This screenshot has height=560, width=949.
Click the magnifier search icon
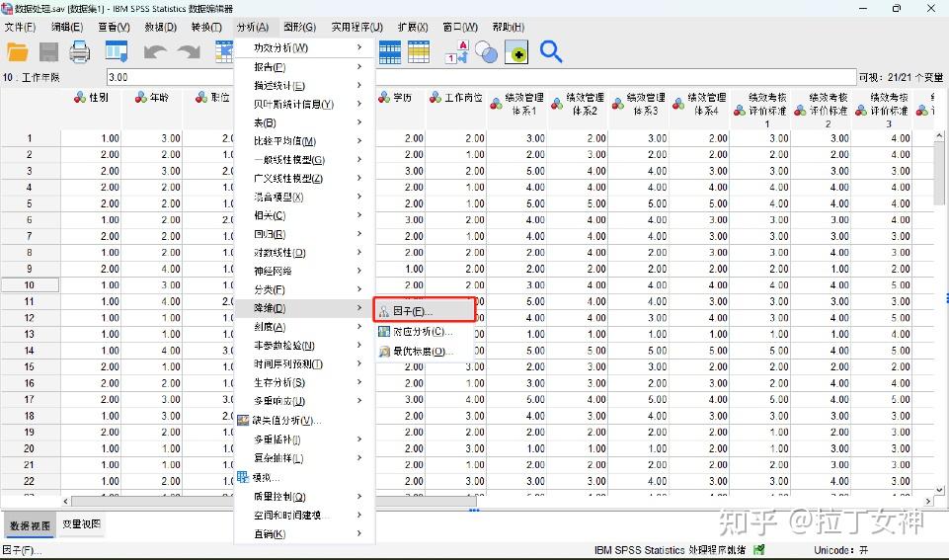(551, 52)
